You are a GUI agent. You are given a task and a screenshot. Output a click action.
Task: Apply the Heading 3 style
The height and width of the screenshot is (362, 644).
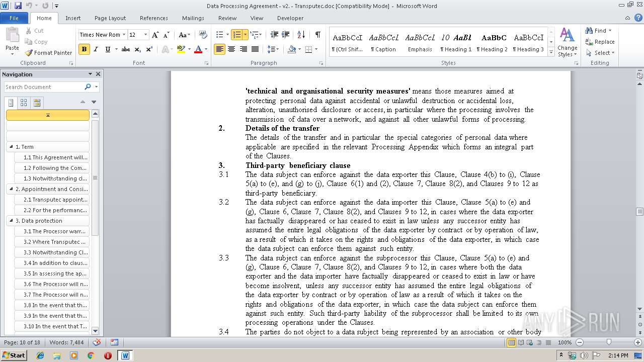pyautogui.click(x=528, y=43)
